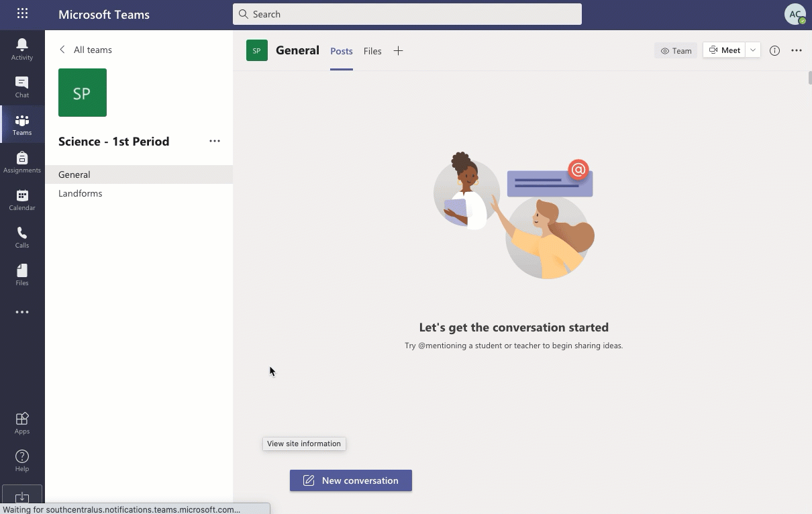
Task: Click the Team visibility button
Action: [676, 50]
